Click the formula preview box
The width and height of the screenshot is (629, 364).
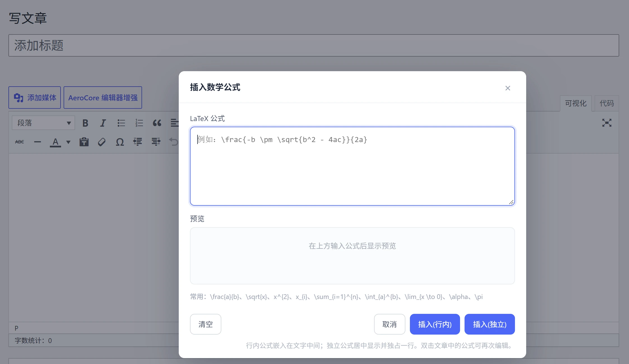(x=352, y=256)
